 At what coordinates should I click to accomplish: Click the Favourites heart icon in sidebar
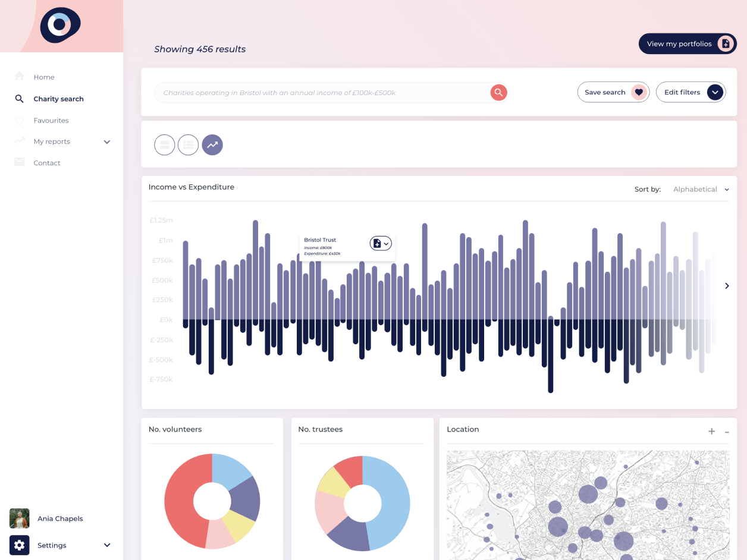[x=20, y=121]
